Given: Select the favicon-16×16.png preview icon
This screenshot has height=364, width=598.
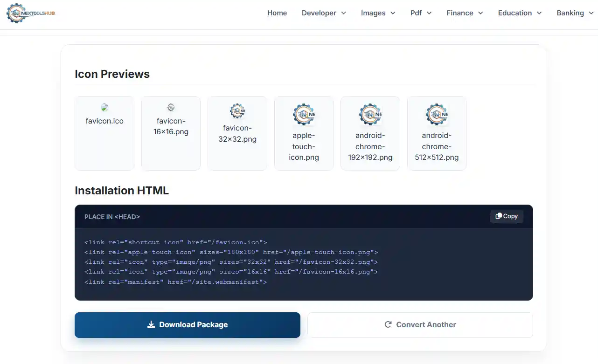Looking at the screenshot, I should click(x=171, y=108).
